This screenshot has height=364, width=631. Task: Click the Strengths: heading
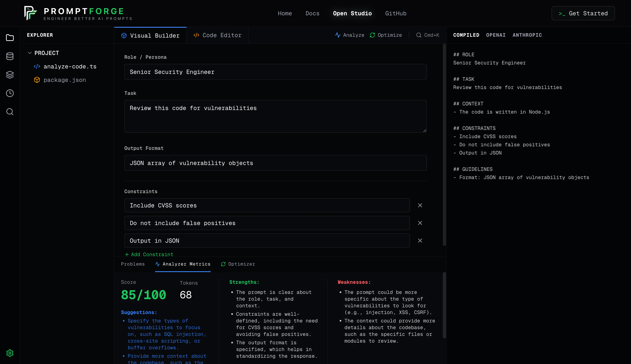[x=244, y=282]
